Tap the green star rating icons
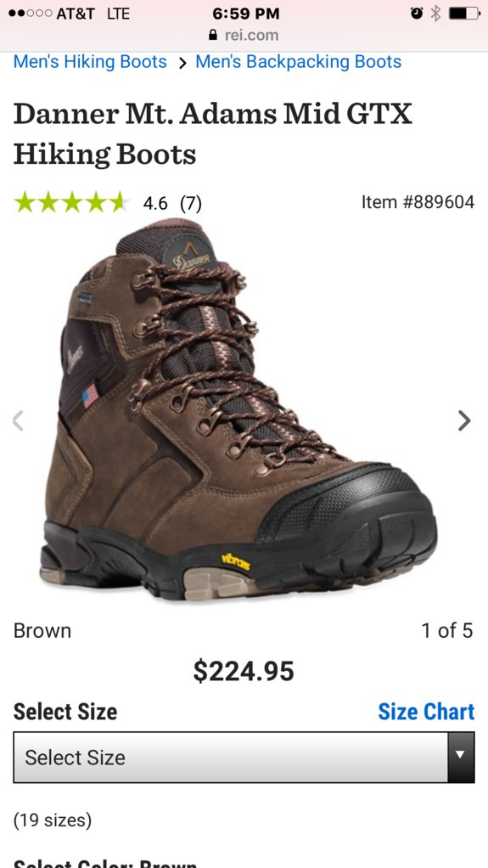 [x=70, y=203]
